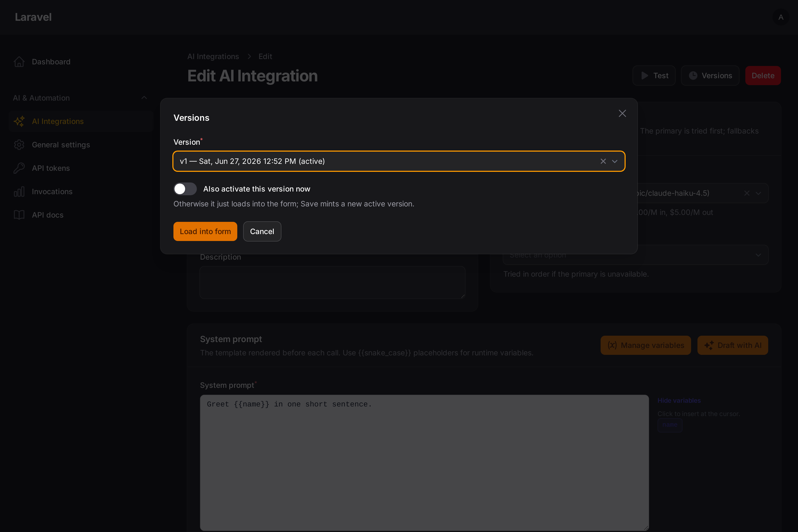Expand the Version dropdown chevron

point(614,161)
